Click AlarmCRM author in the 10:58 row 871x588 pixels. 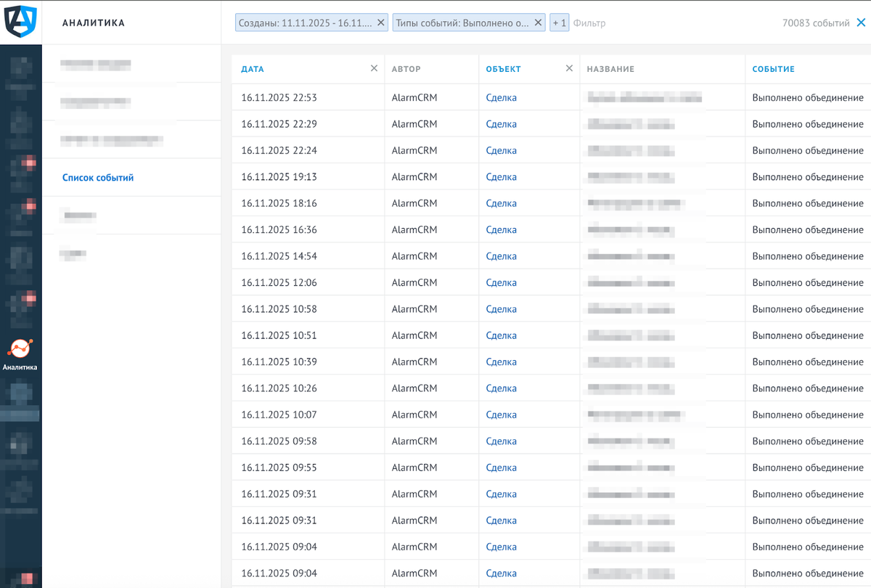click(414, 309)
